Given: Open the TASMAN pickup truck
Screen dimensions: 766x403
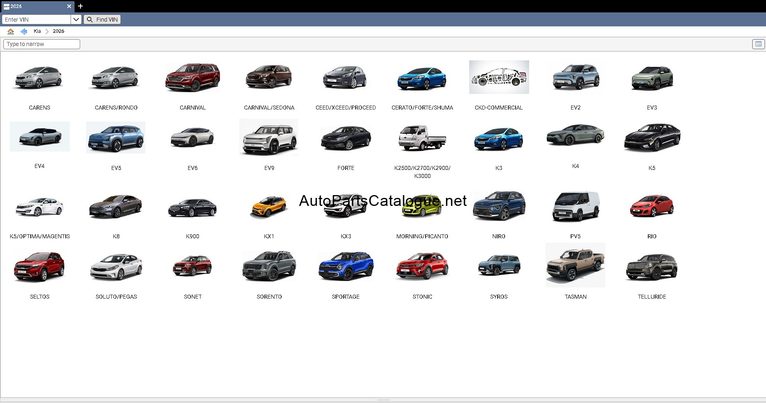Looking at the screenshot, I should pyautogui.click(x=575, y=265).
